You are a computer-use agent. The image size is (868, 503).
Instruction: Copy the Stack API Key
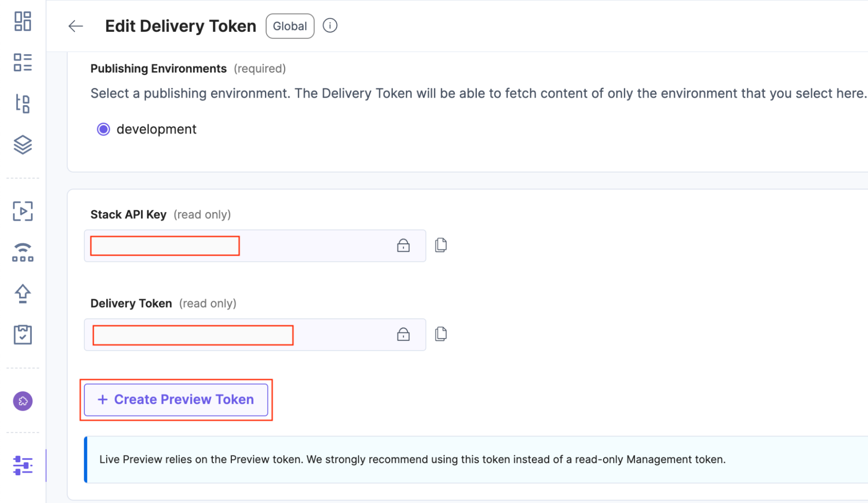click(x=441, y=245)
